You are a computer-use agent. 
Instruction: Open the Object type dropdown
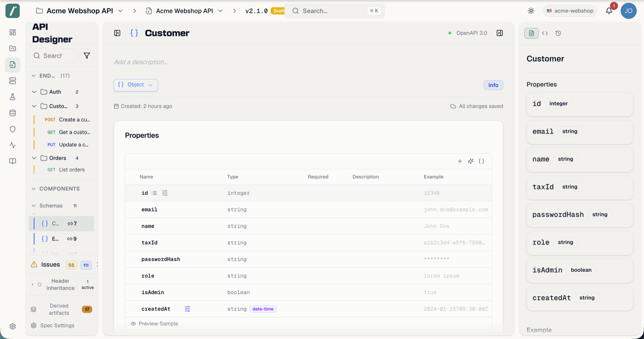point(136,85)
